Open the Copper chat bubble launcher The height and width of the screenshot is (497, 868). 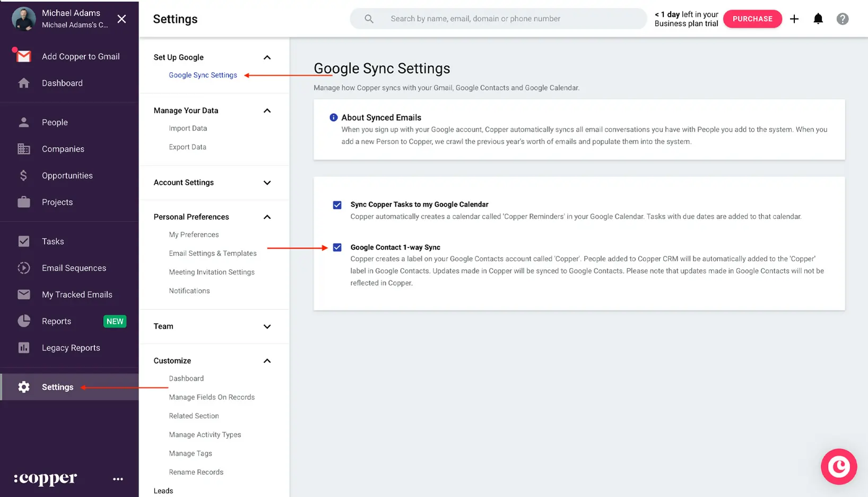pos(839,467)
